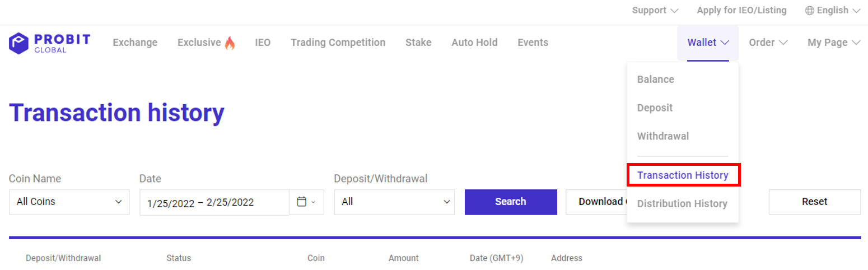
Task: Open the calendar date picker icon
Action: pyautogui.click(x=306, y=202)
